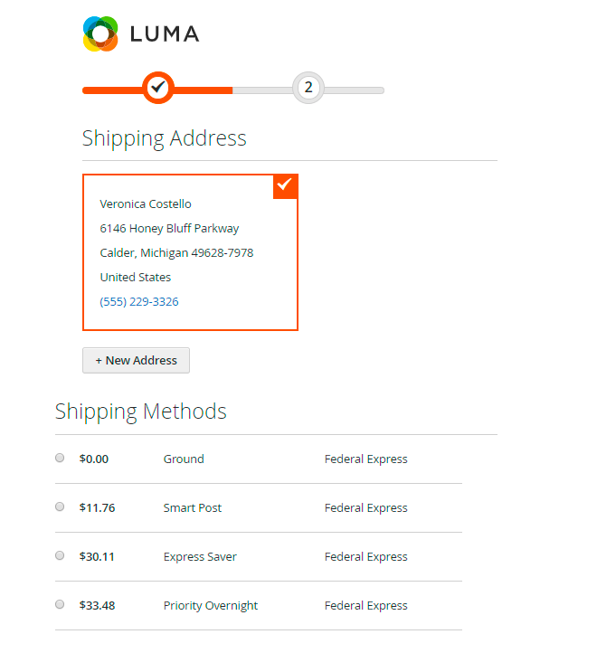Viewport: 616px width, 672px height.
Task: Click the $33.48 price in shipping table
Action: tap(97, 606)
